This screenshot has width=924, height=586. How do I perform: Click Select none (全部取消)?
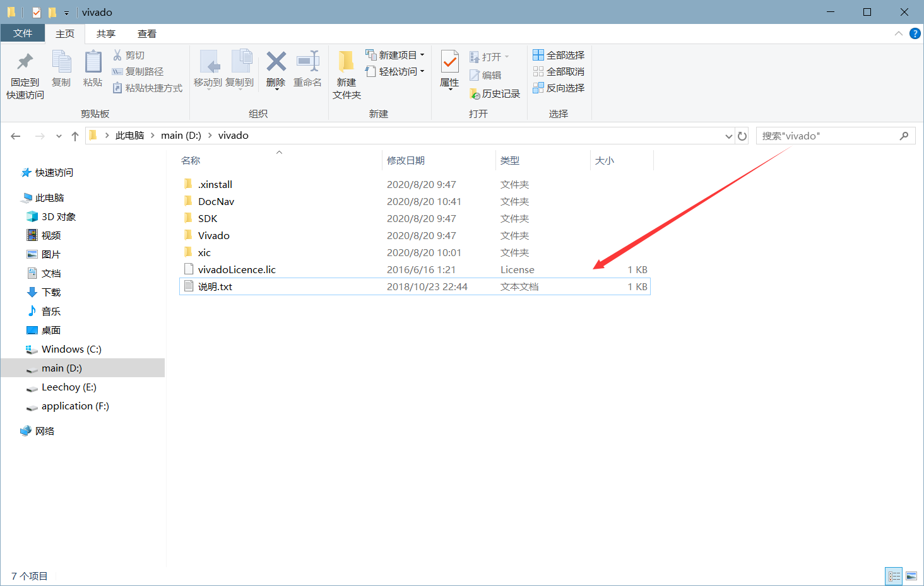tap(559, 72)
